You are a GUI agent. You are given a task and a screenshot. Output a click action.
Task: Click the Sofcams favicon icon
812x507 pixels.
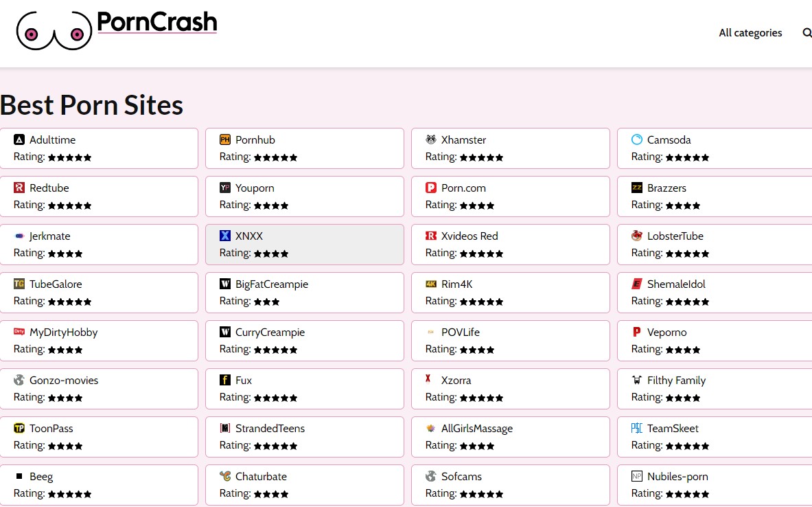pyautogui.click(x=431, y=476)
